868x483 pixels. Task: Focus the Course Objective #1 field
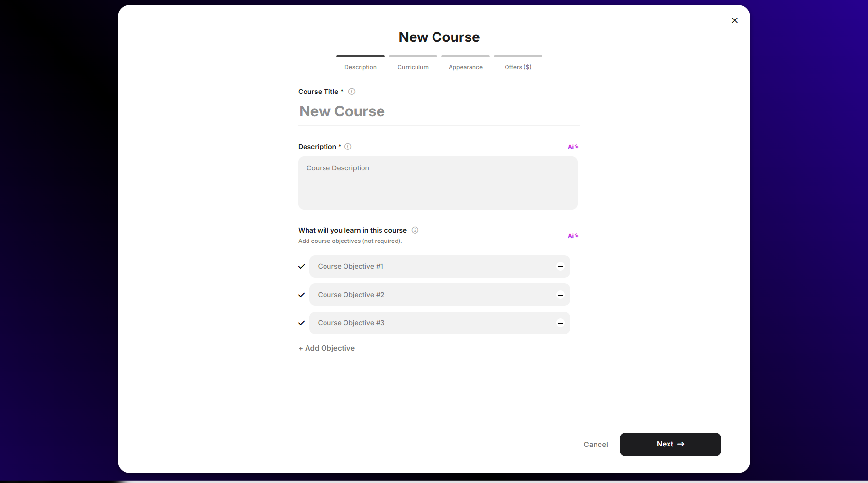pyautogui.click(x=440, y=266)
